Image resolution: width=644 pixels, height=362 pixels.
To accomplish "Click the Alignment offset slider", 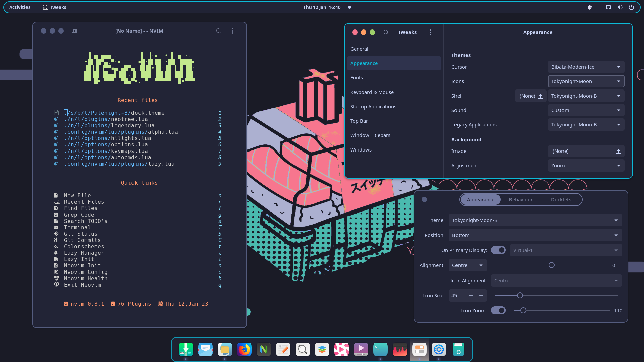I will click(551, 265).
